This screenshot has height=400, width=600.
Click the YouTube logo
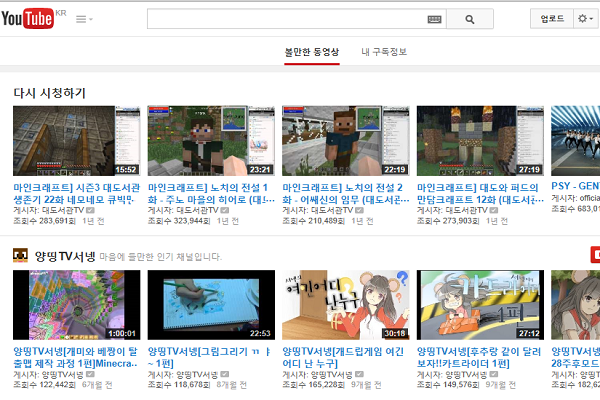(28, 18)
